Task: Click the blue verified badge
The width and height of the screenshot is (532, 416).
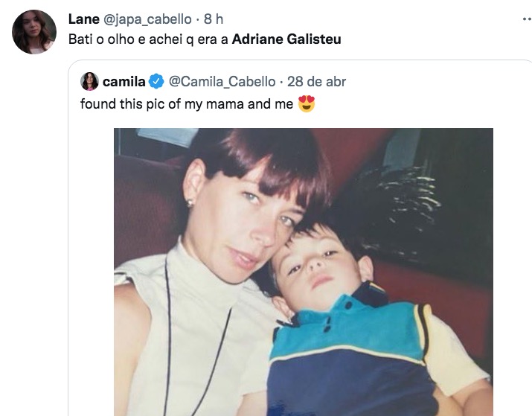Action: [157, 81]
